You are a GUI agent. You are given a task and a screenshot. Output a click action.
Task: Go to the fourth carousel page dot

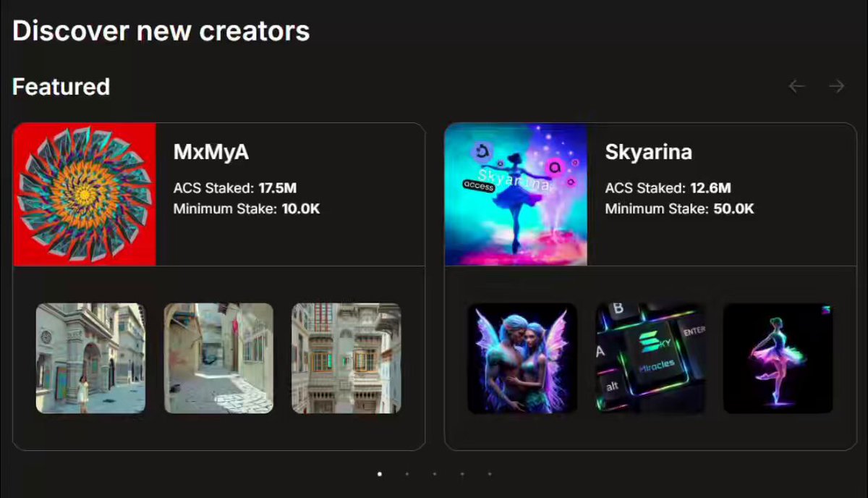(x=462, y=474)
